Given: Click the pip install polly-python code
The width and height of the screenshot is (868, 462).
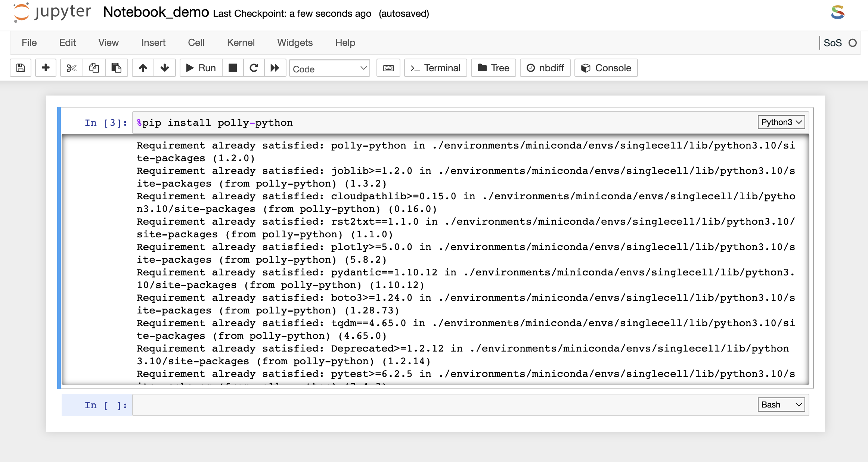Looking at the screenshot, I should [215, 123].
